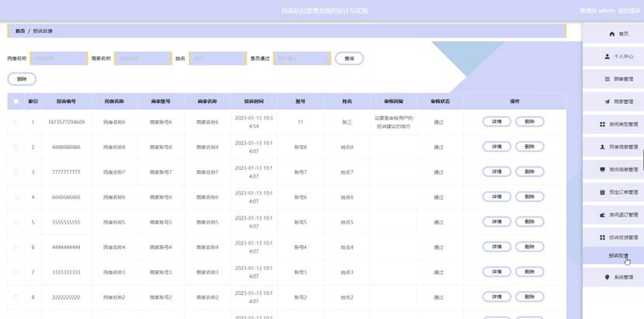The height and width of the screenshot is (319, 644).
Task: Go to 首页 via the breadcrumb
Action: coord(20,31)
